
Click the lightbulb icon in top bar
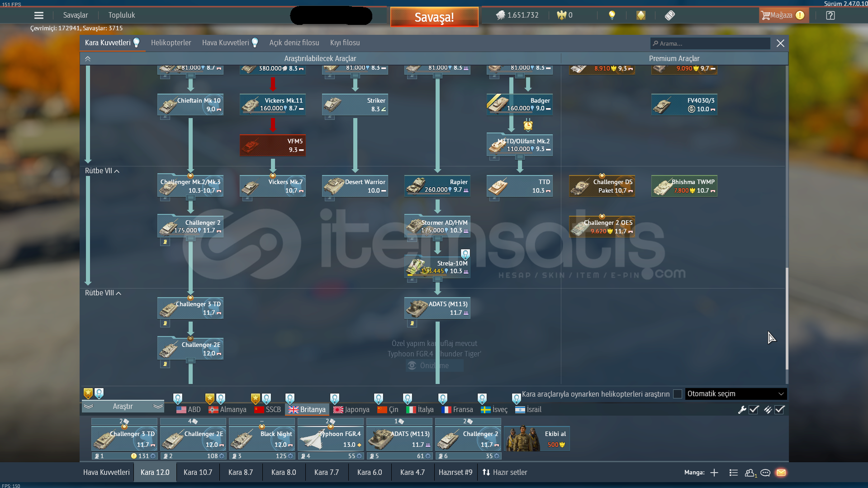(x=612, y=15)
